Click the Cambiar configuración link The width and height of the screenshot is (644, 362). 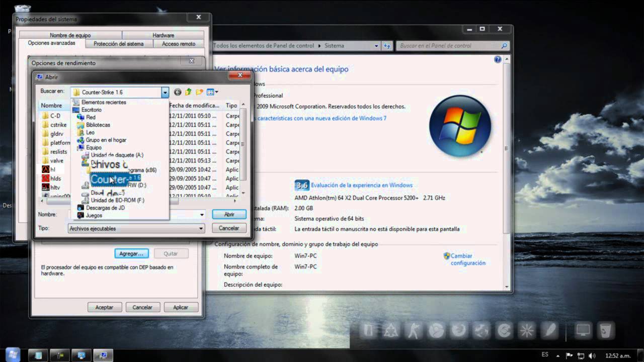point(468,259)
